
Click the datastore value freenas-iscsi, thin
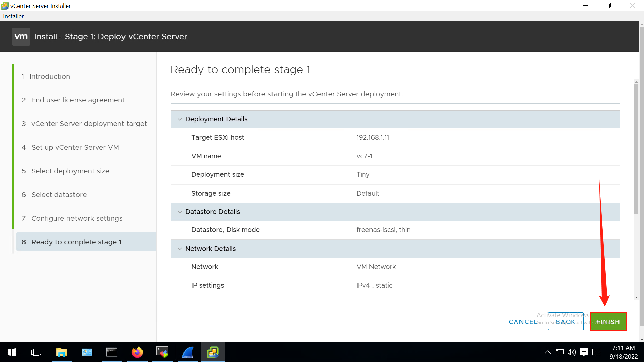(x=384, y=230)
